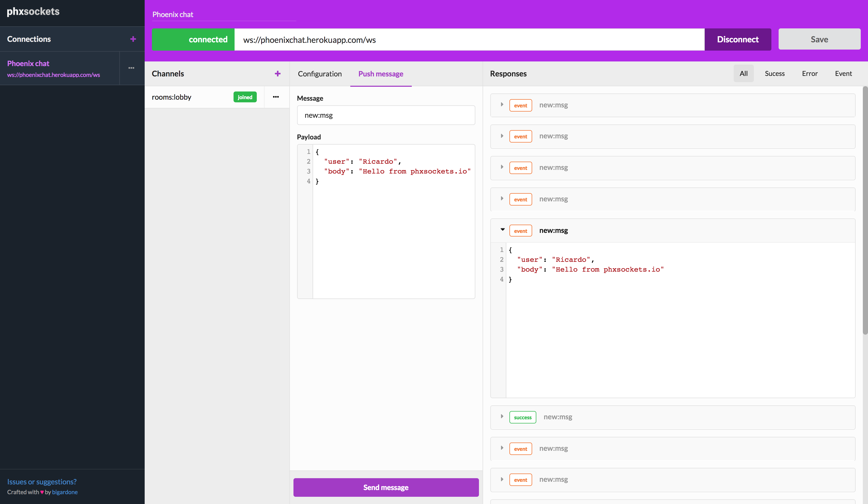The height and width of the screenshot is (504, 868).
Task: Expand the first new:msg response
Action: click(502, 105)
